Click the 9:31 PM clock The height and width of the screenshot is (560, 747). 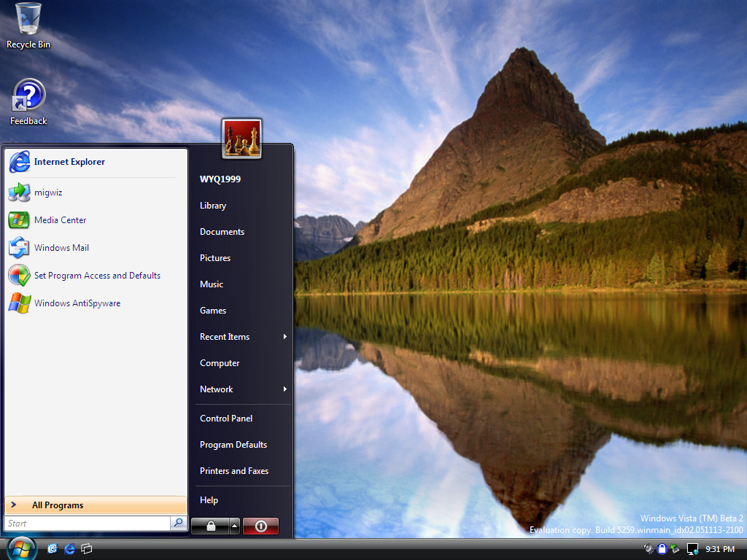tap(720, 549)
